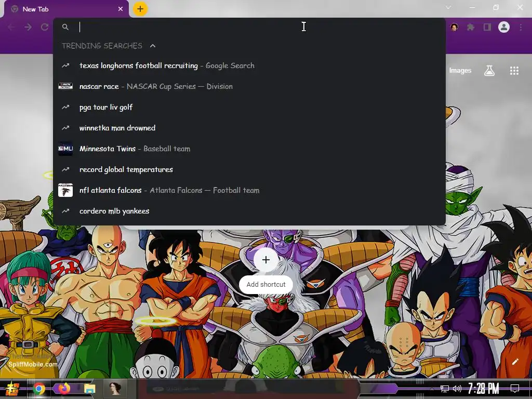Click the trend arrow beside winnetka man drowned
Screen dimensions: 532x399
tap(65, 128)
